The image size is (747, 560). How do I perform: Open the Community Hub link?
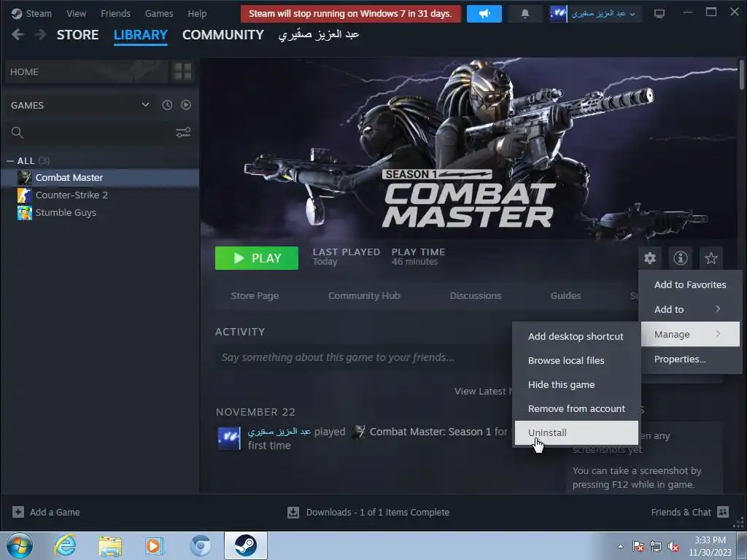364,296
